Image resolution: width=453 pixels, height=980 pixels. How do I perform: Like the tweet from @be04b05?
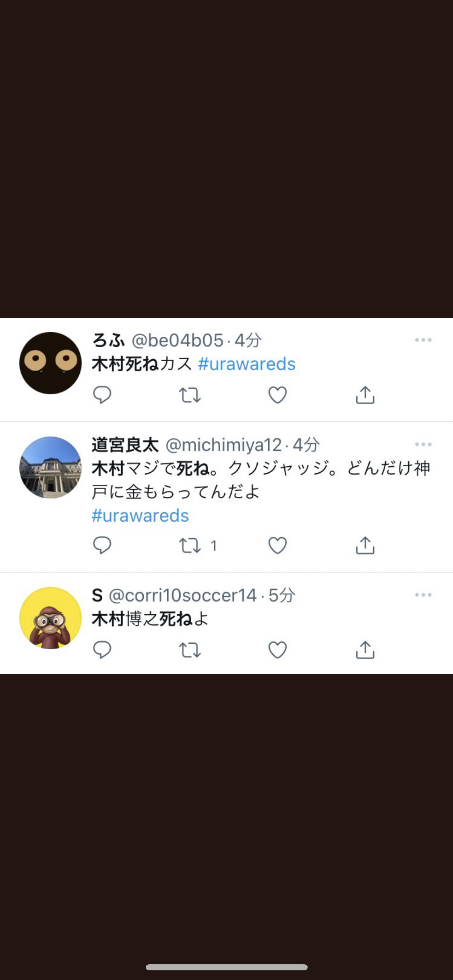click(277, 395)
